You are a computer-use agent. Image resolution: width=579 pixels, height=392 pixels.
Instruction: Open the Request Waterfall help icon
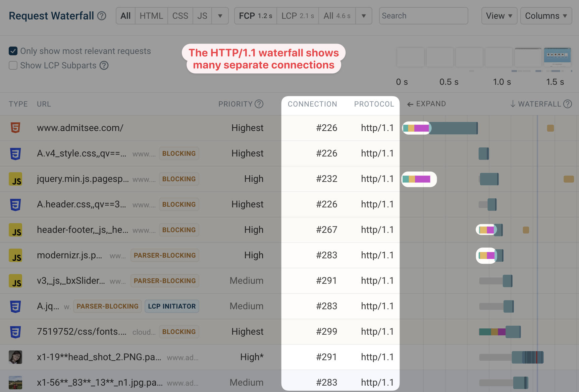click(x=102, y=16)
